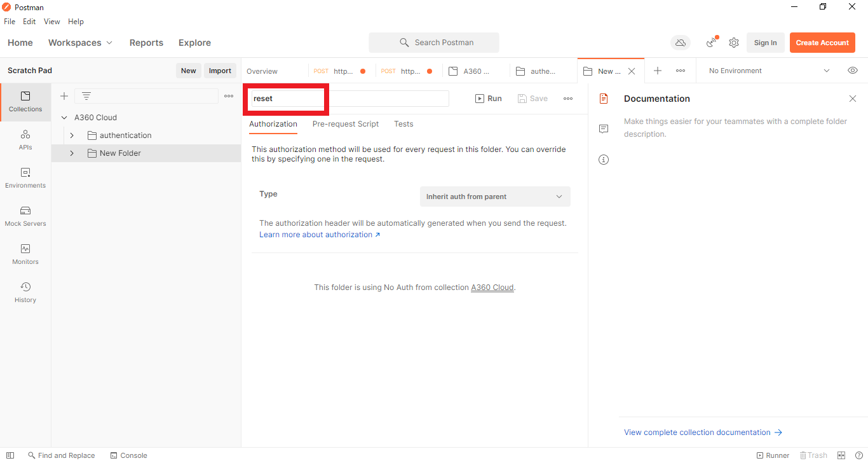Toggle two-pane layout icon in status bar
Screen dimensions: 868x463
pos(841,455)
